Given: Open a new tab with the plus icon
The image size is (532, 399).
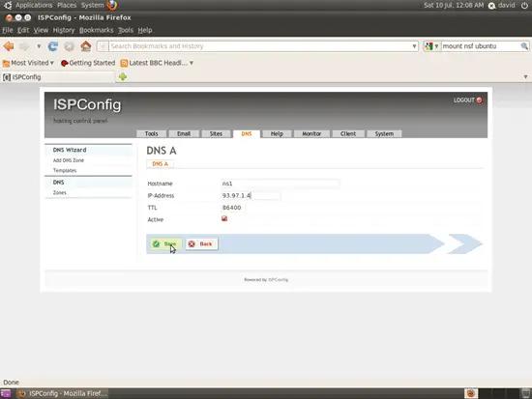Looking at the screenshot, I should pyautogui.click(x=123, y=77).
